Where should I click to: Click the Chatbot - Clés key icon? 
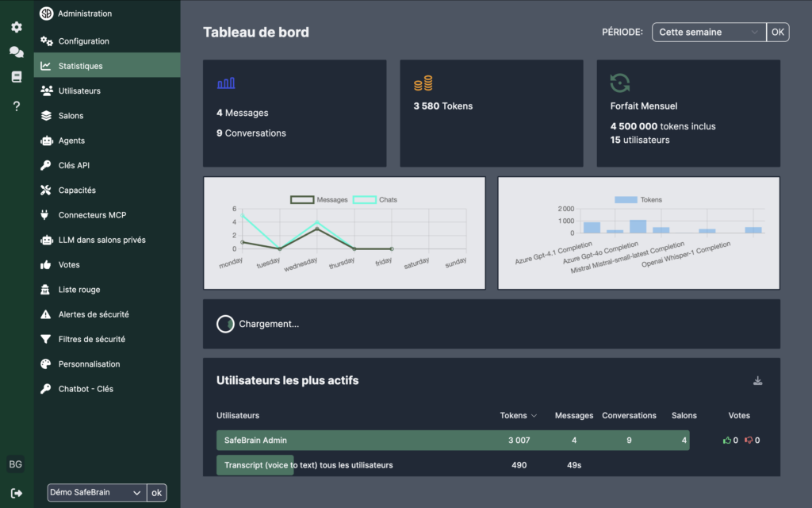45,389
